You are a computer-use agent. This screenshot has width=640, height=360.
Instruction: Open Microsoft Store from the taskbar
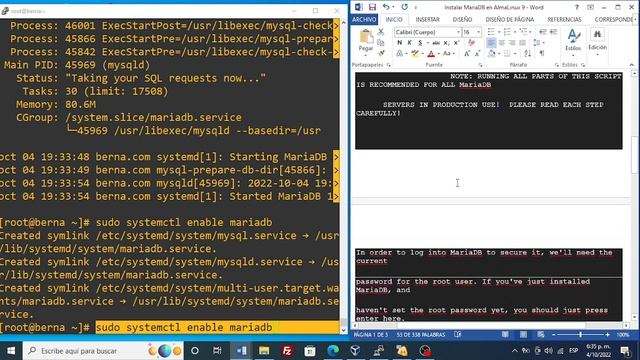[x=310, y=351]
